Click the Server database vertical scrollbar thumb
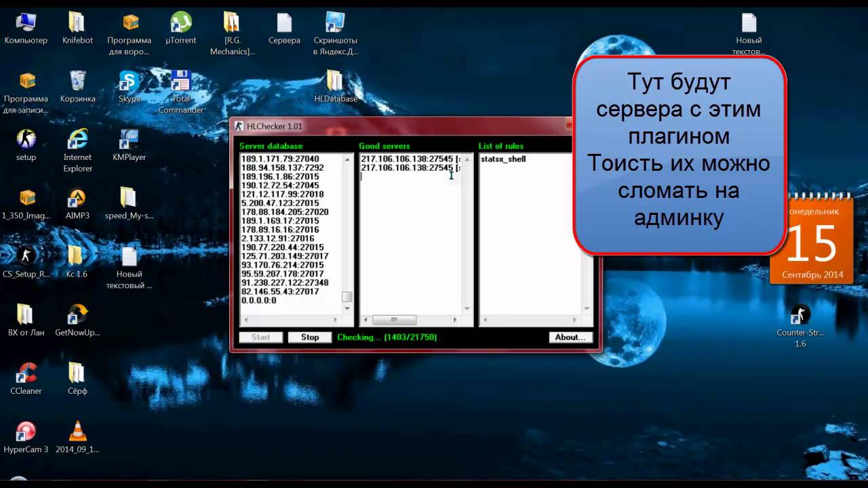 tap(347, 297)
